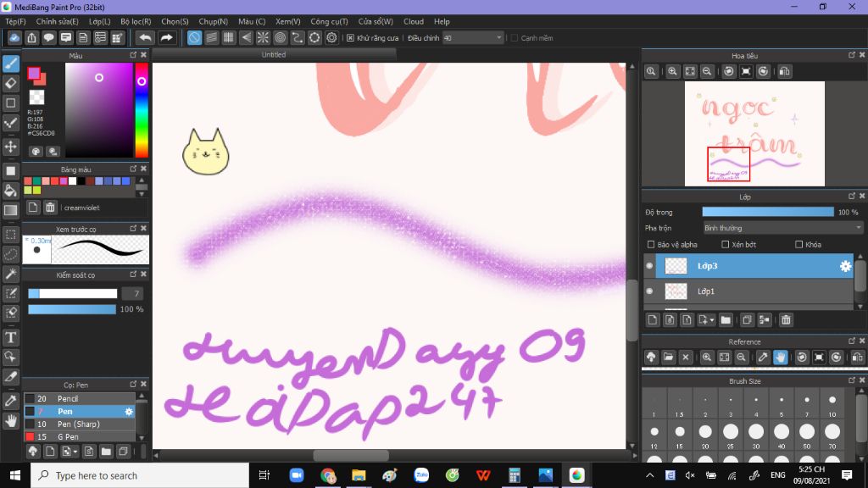Click the Undo arrow
This screenshot has width=868, height=488.
click(x=145, y=37)
